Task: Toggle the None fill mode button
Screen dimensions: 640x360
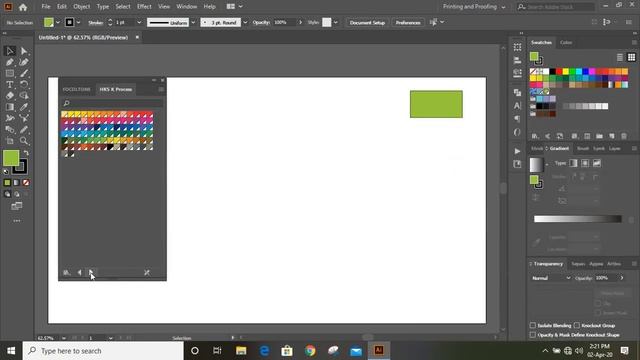Action: coord(26,182)
